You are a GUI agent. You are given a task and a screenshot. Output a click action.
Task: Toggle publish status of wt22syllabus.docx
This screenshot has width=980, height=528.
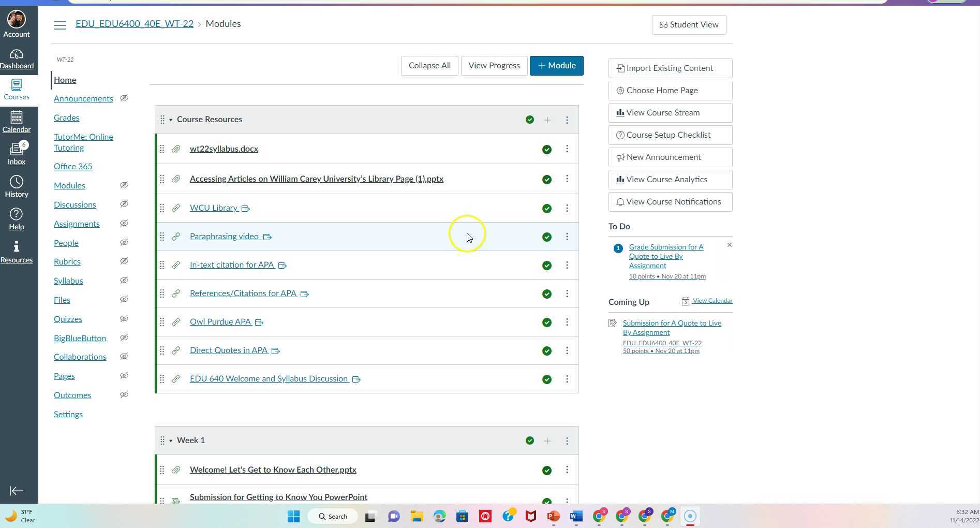(546, 150)
